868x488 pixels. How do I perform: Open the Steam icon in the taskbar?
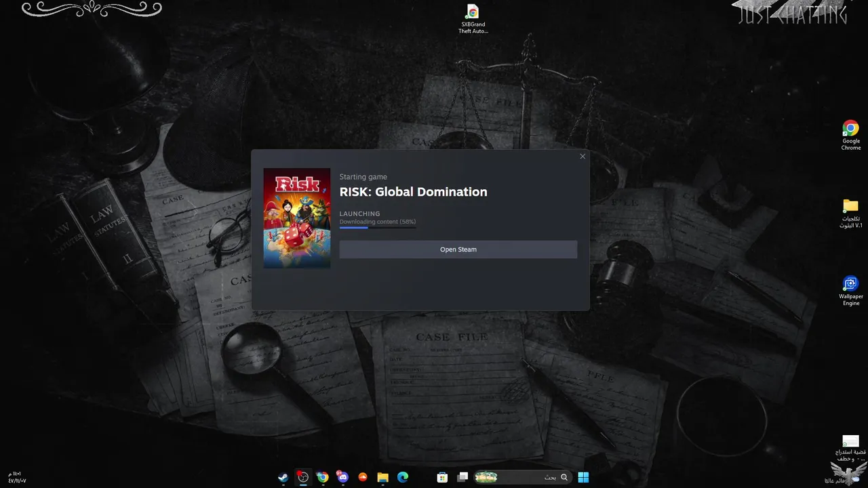point(283,477)
